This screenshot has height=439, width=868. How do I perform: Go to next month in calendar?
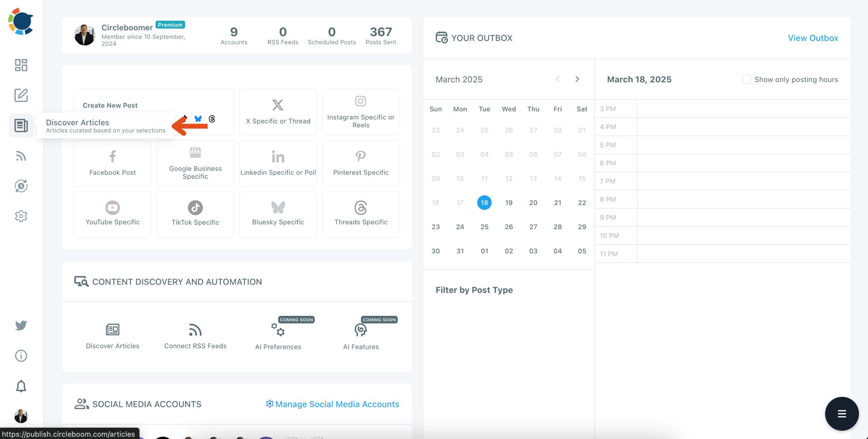click(x=577, y=79)
